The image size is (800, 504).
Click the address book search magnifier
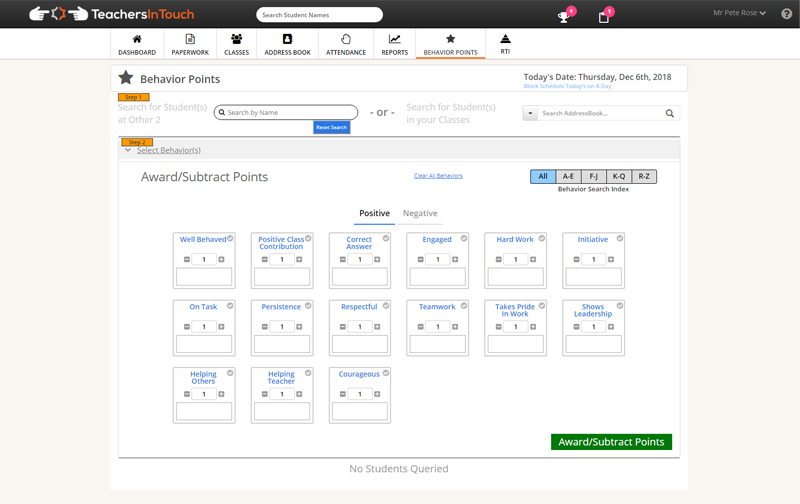click(x=669, y=114)
